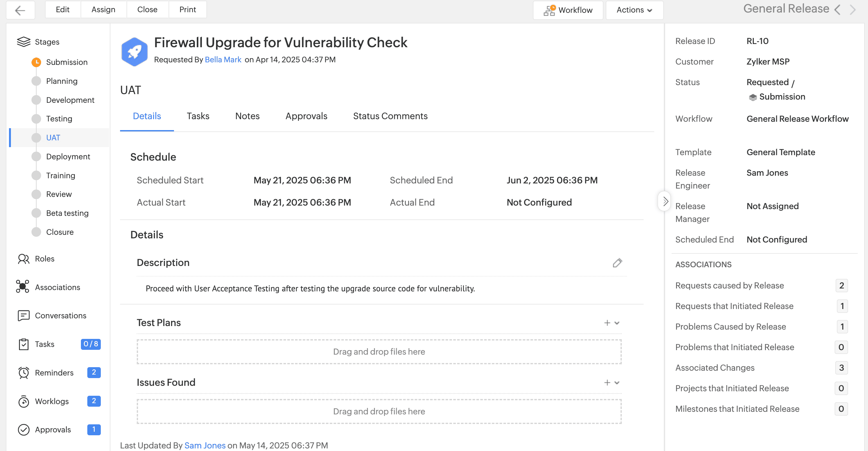Open Associated Changes count badge
The height and width of the screenshot is (451, 868).
tap(841, 367)
